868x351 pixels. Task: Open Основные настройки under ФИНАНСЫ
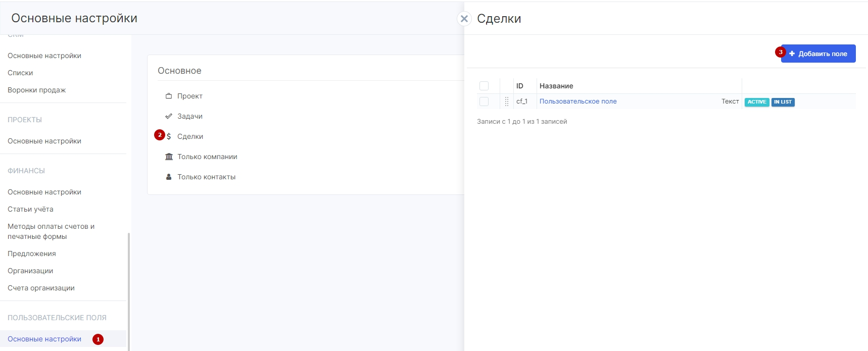pos(44,192)
